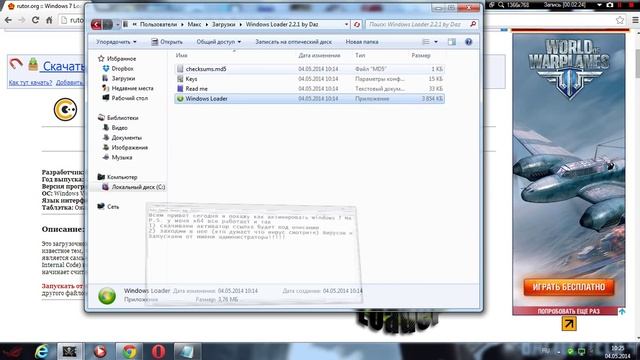Image resolution: width=640 pixels, height=360 pixels.
Task: Click the Explorer search field
Action: coord(421,24)
